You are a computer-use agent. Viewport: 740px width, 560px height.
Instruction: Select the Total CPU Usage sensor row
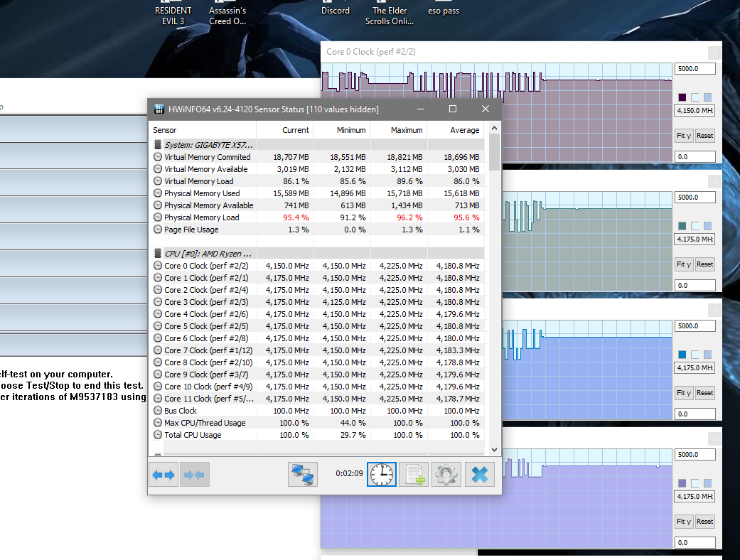[193, 435]
